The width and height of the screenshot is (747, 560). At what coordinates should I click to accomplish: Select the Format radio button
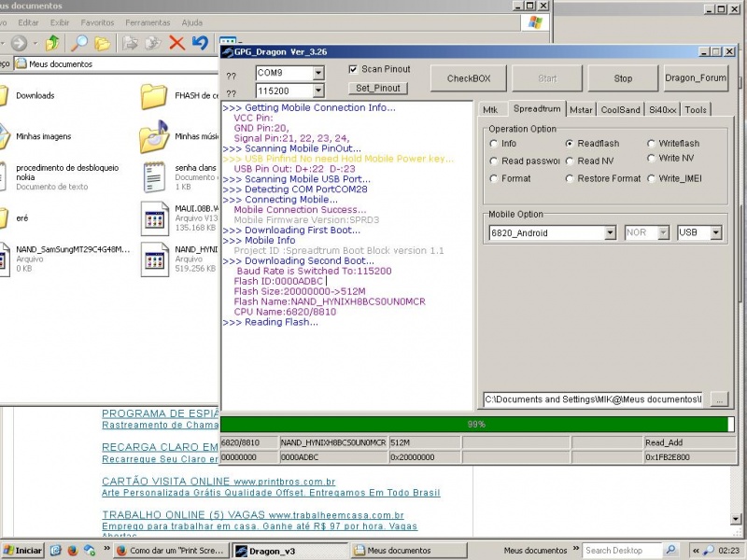[494, 178]
